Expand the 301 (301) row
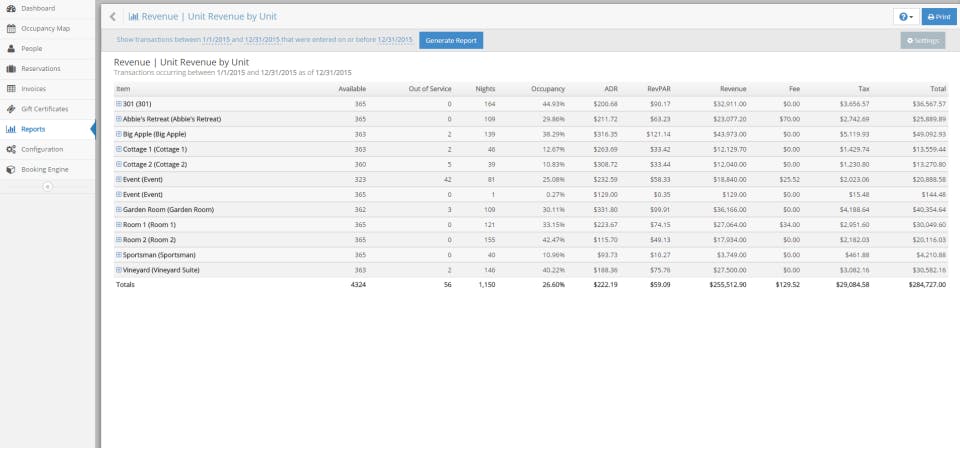 tap(119, 104)
